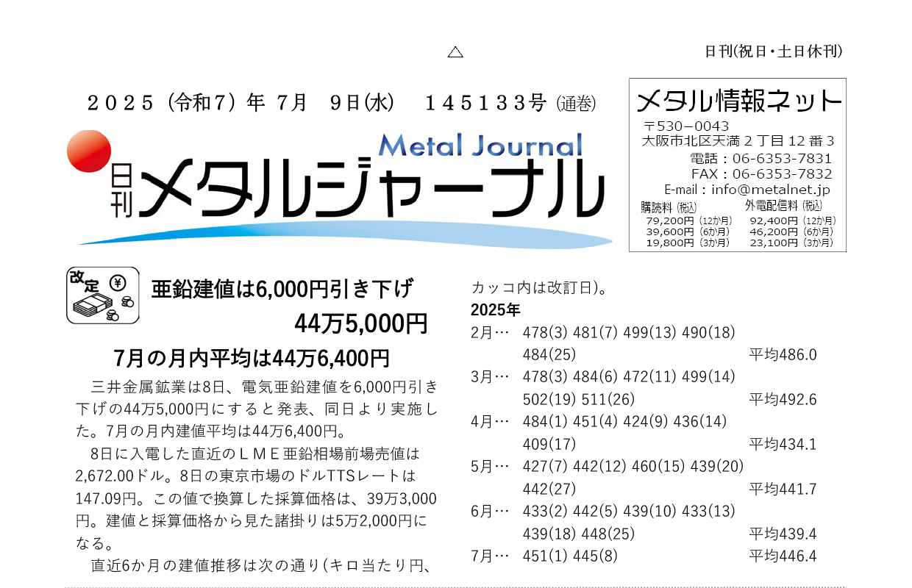Click '日刊(祝日・土日休刊)' at top right
The height and width of the screenshot is (588, 912).
click(x=773, y=51)
